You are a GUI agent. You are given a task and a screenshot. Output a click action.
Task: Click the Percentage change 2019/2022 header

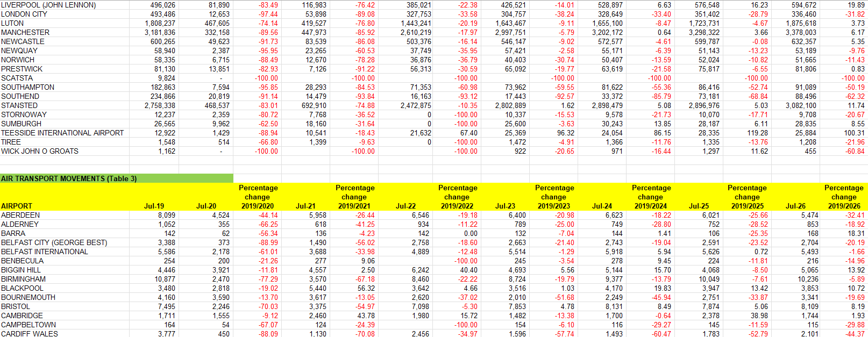pos(458,197)
